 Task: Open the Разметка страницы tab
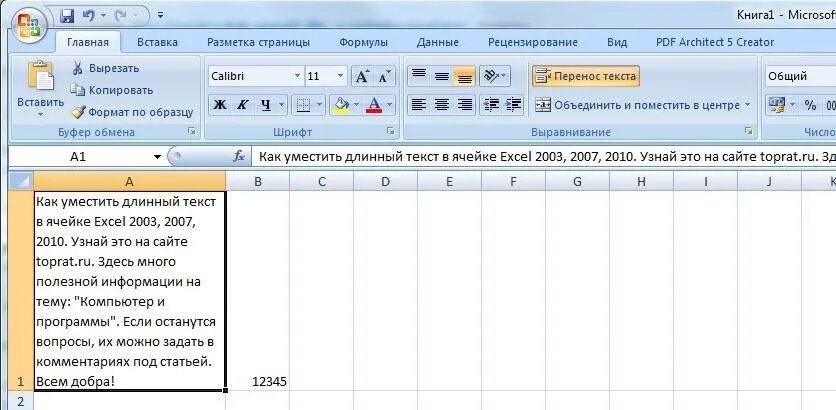[x=258, y=43]
